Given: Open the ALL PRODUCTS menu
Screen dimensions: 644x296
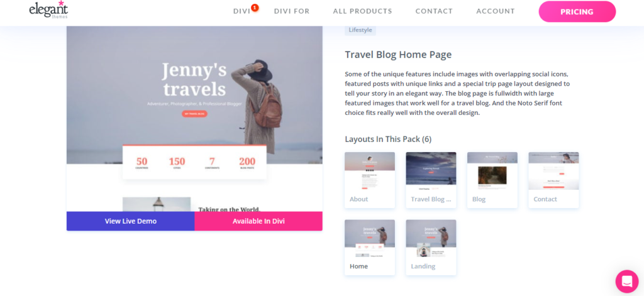Looking at the screenshot, I should point(362,11).
